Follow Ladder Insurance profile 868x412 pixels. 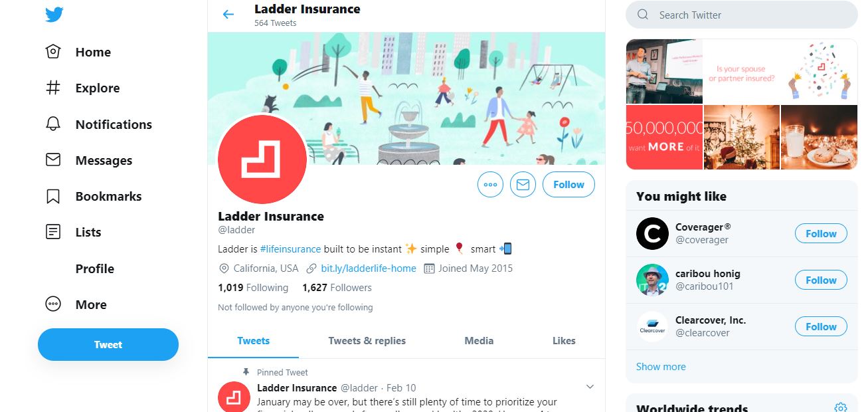[x=568, y=185]
